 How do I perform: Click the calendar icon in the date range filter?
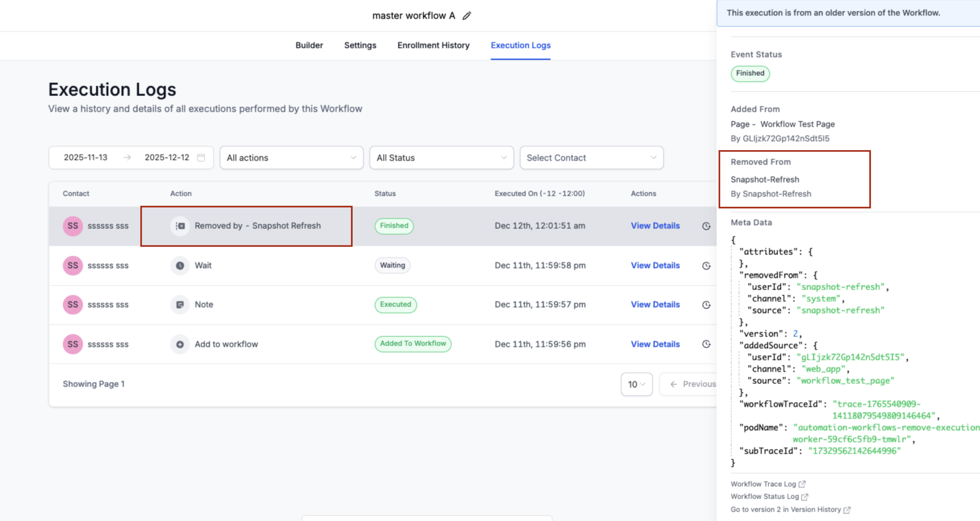tap(201, 157)
